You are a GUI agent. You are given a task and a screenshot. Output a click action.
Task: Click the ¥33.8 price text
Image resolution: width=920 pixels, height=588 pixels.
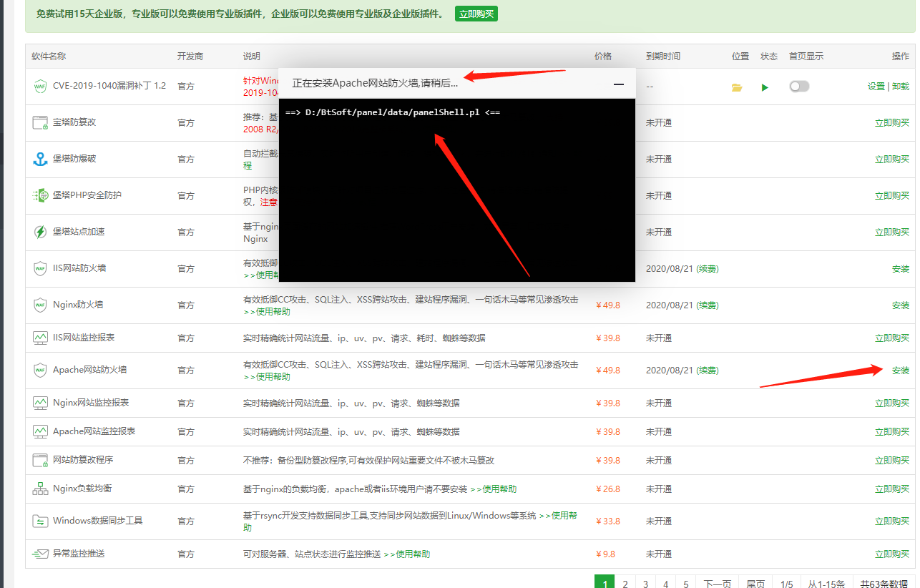608,521
